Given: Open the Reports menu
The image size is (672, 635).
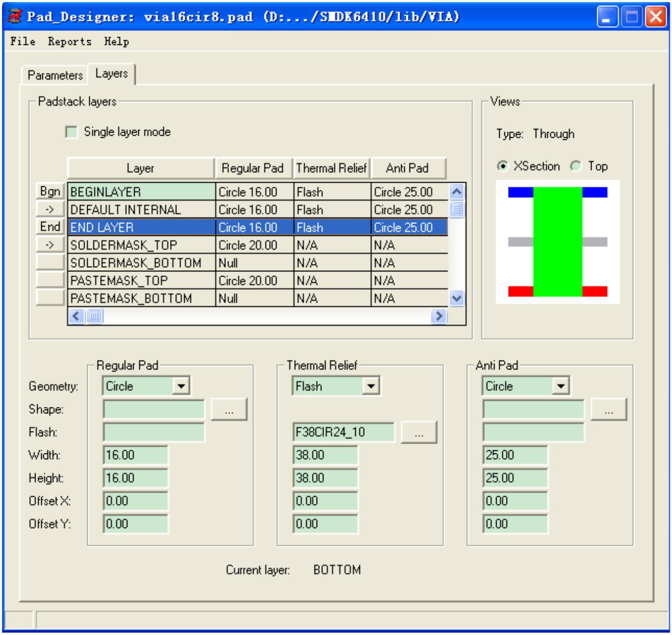Looking at the screenshot, I should coord(70,41).
